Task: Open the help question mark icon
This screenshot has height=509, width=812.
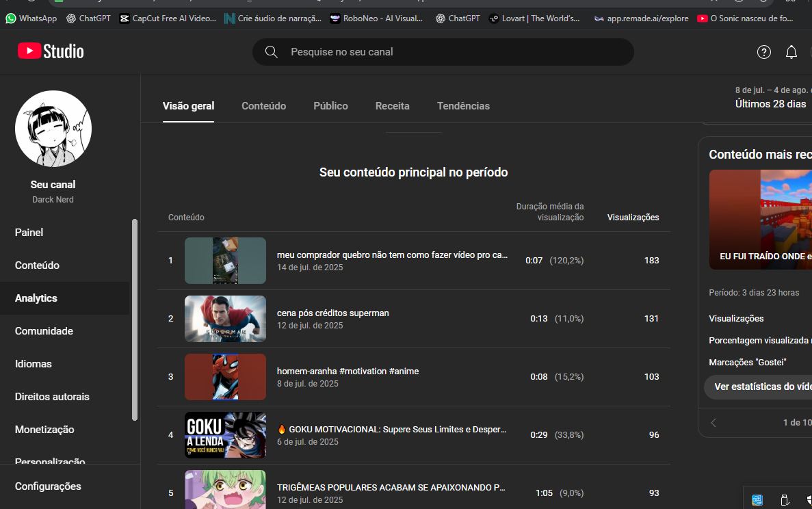Action: [x=764, y=52]
